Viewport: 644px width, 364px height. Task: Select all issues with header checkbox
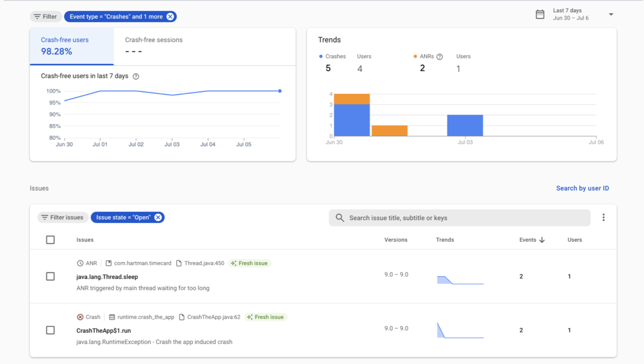(x=50, y=240)
